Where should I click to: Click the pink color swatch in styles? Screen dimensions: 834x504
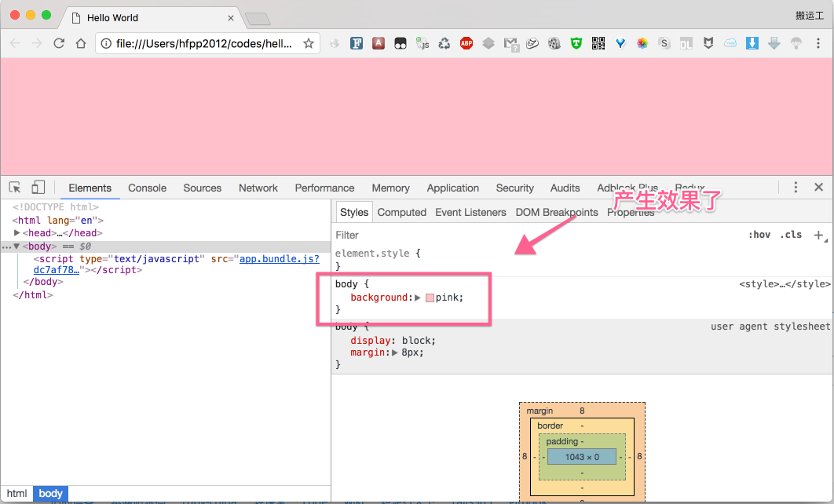click(x=430, y=298)
